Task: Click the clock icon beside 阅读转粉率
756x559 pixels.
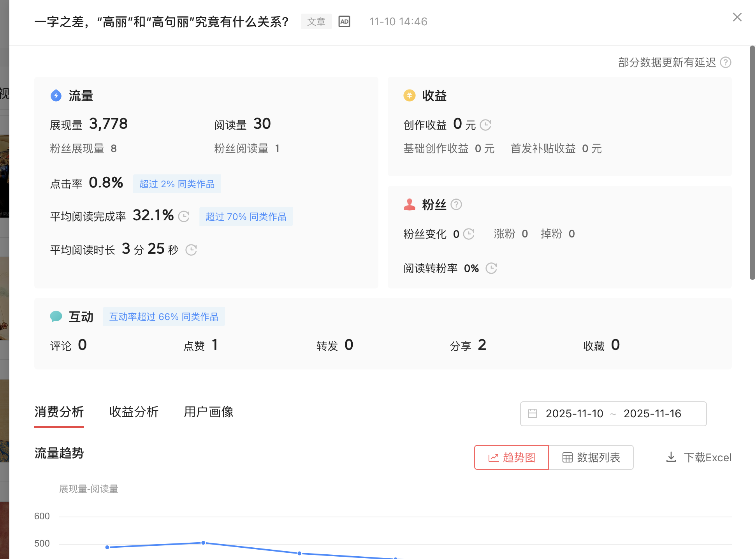Action: (491, 268)
